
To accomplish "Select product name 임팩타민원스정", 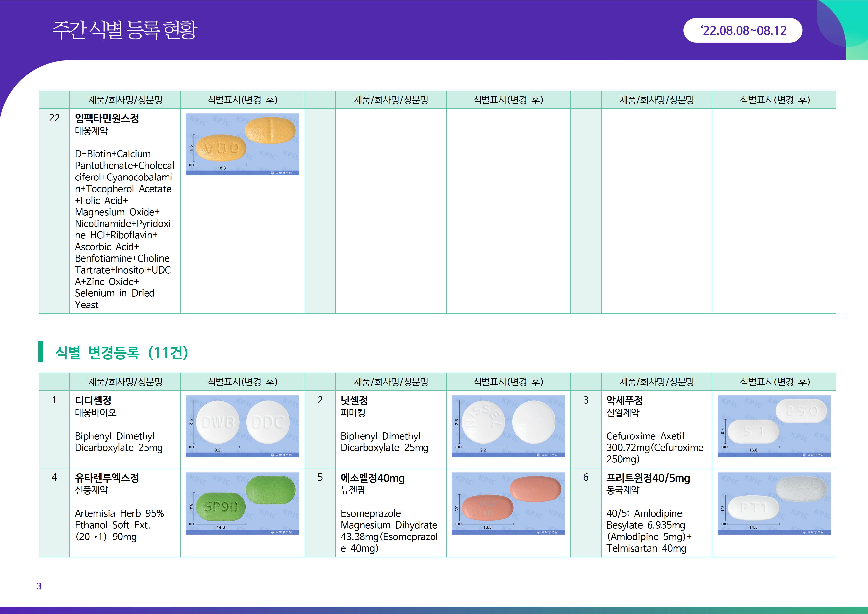I will [107, 118].
